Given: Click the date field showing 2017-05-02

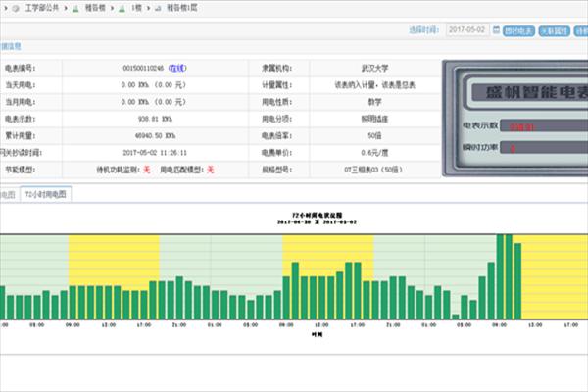Looking at the screenshot, I should (x=467, y=30).
